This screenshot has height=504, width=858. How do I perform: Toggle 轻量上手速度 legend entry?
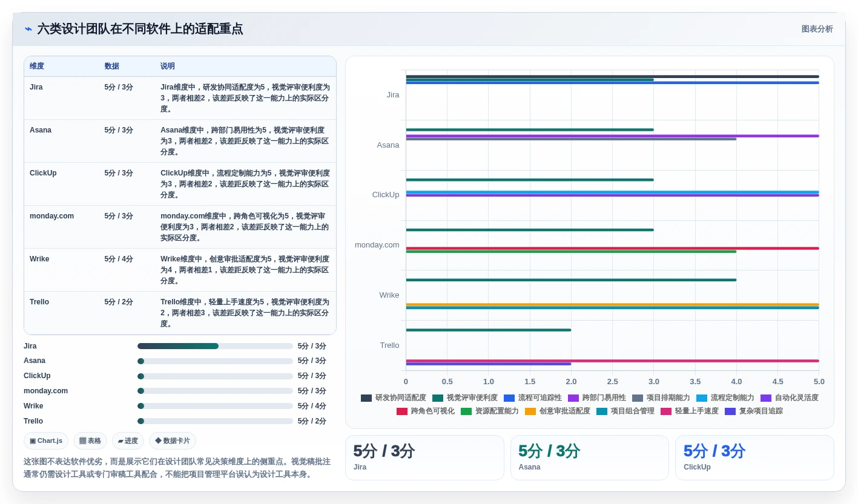point(690,411)
